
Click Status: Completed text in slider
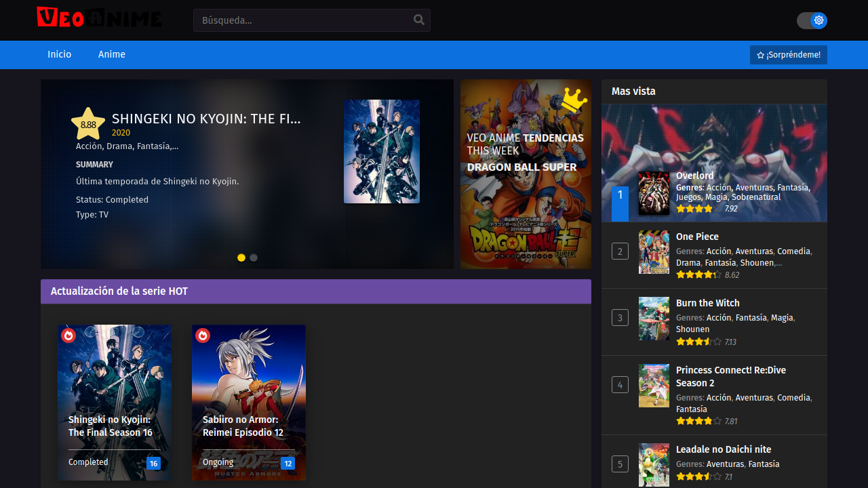112,200
